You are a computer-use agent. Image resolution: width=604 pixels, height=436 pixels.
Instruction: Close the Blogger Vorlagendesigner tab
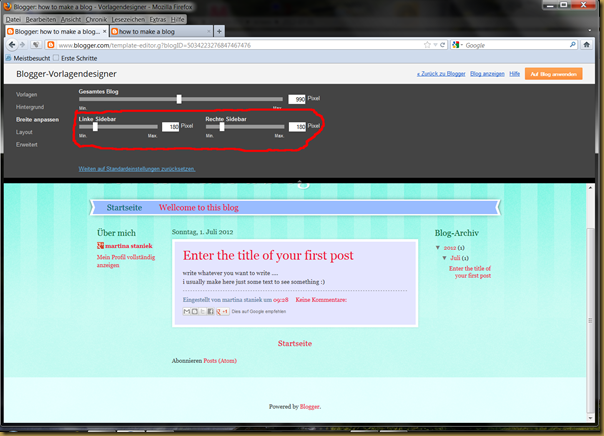(104, 31)
